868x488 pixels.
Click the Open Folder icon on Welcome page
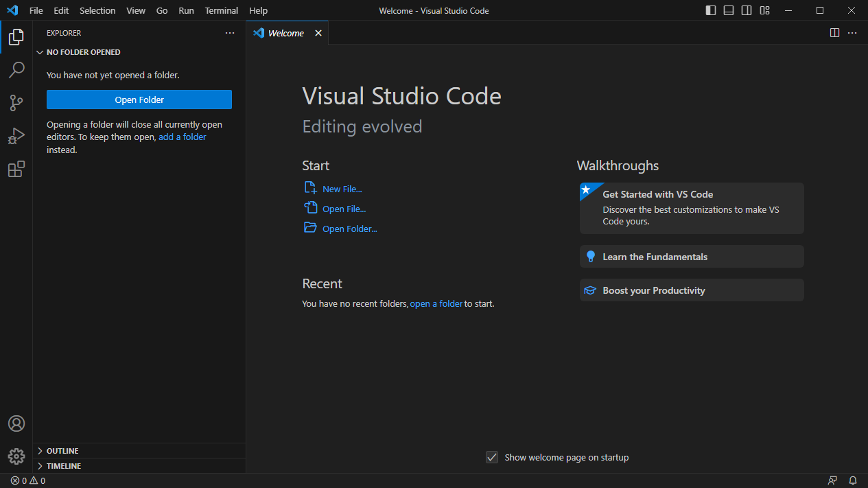click(x=310, y=228)
